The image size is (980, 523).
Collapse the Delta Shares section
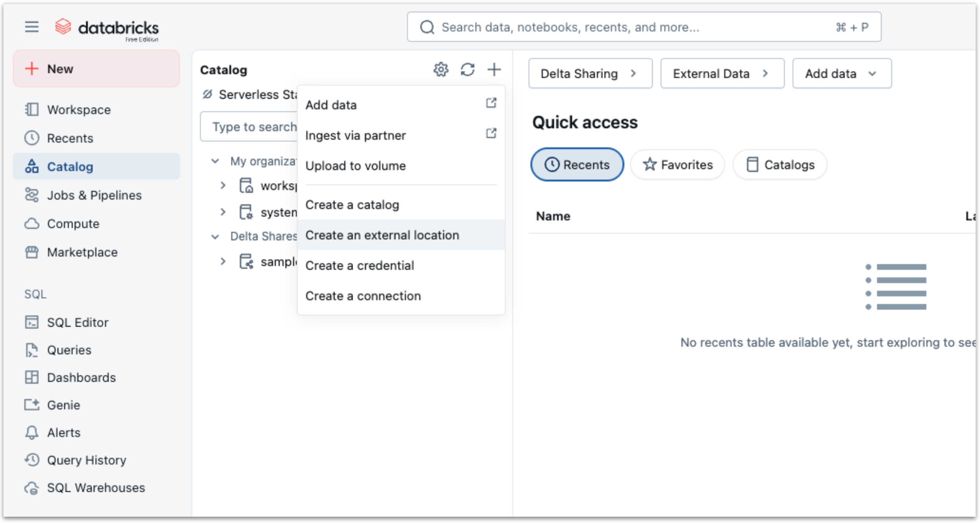tap(215, 237)
